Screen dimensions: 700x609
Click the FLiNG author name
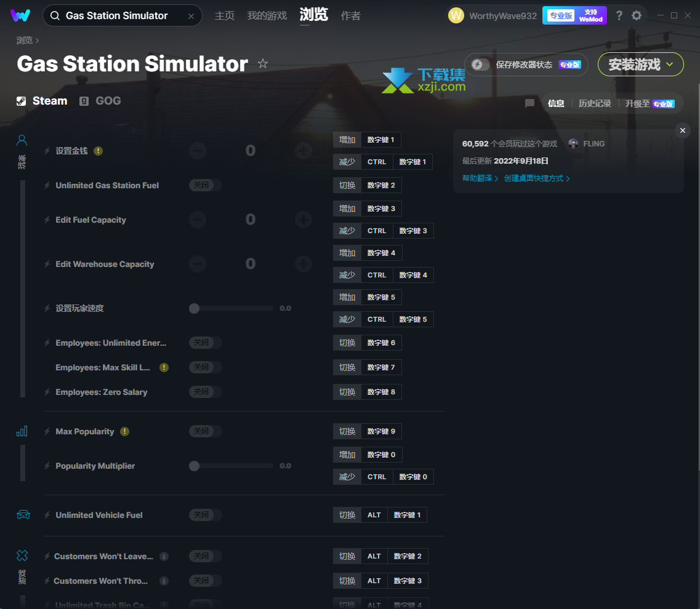click(593, 144)
